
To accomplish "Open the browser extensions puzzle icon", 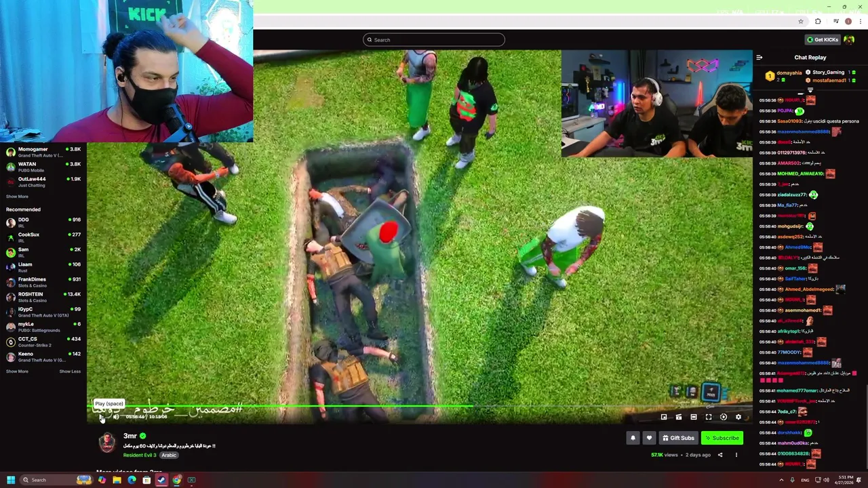I will coord(818,21).
